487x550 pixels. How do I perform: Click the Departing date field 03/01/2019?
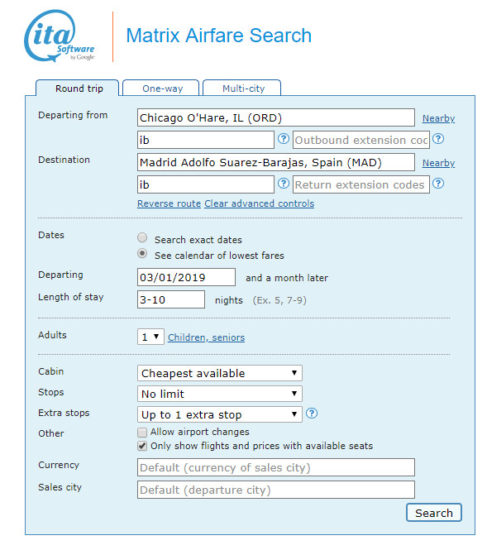pos(186,277)
